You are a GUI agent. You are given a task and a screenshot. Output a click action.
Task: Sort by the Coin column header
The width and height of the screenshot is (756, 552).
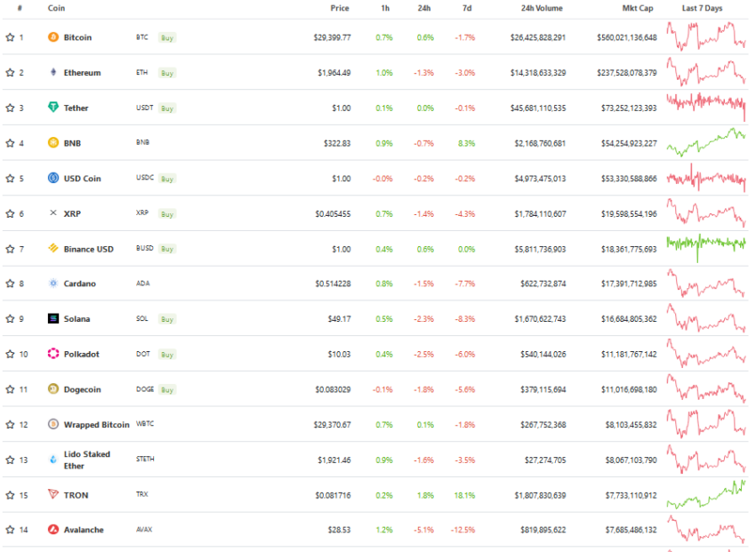coord(56,8)
